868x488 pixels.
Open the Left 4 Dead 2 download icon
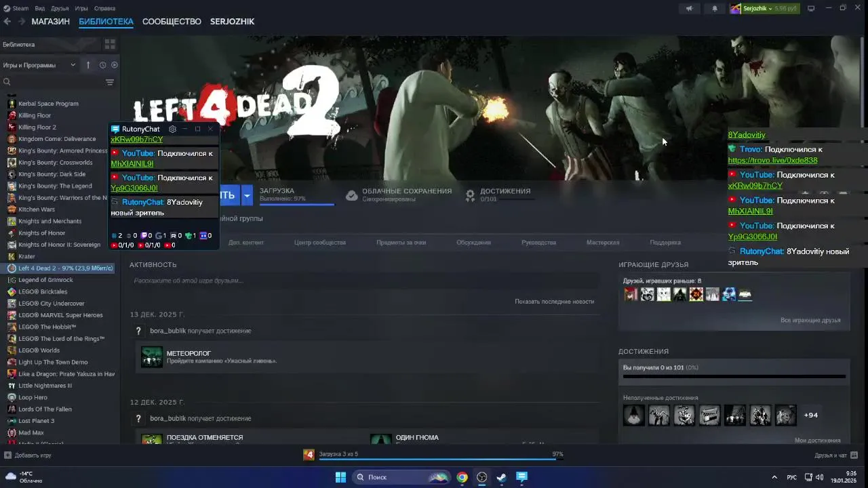pyautogui.click(x=309, y=454)
